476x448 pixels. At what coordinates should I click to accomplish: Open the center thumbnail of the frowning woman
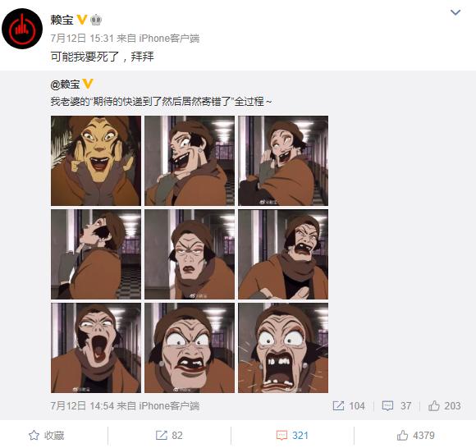coord(190,254)
